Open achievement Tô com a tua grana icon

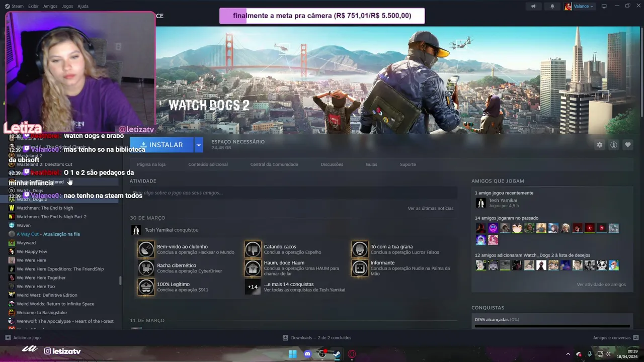[360, 249]
